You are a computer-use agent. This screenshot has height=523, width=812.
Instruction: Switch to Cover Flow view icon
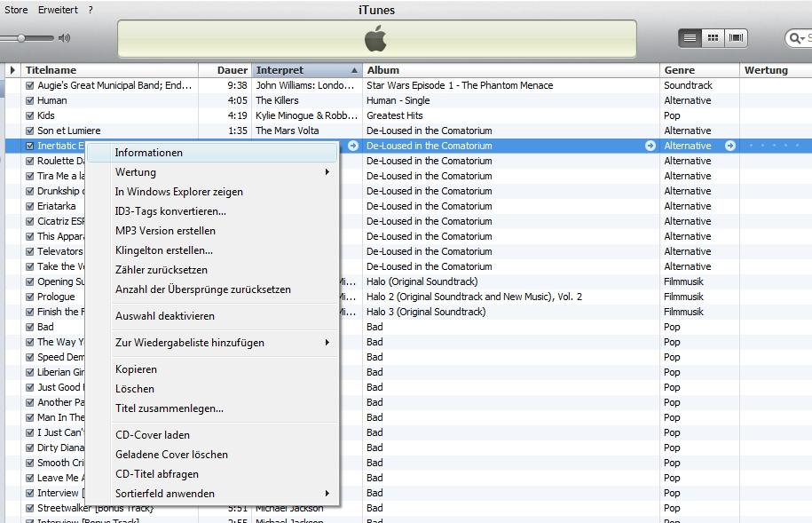pyautogui.click(x=736, y=38)
